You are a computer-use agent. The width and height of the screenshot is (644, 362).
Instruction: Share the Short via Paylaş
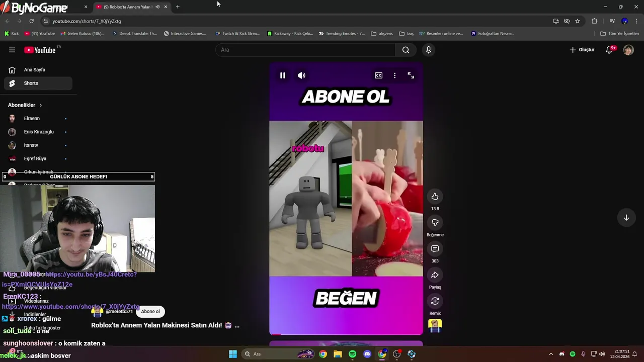point(435,275)
